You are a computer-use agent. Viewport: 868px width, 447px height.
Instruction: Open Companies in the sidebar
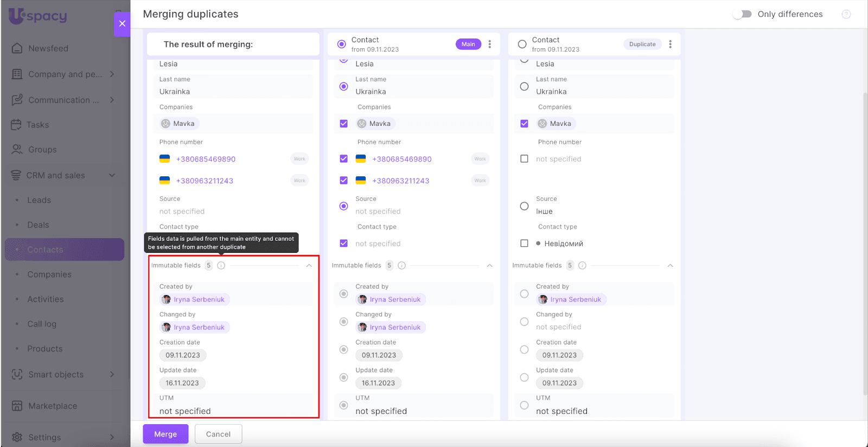coord(49,274)
